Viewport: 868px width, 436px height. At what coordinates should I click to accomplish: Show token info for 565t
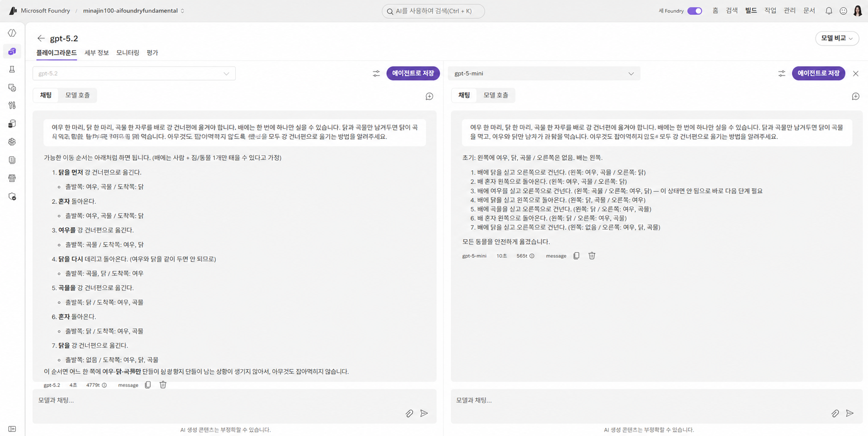[532, 256]
